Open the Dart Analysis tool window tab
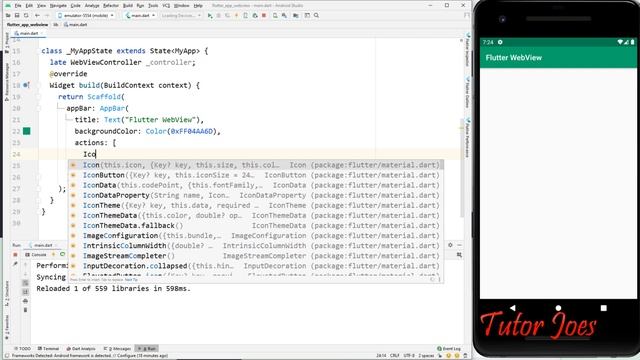 click(x=81, y=349)
